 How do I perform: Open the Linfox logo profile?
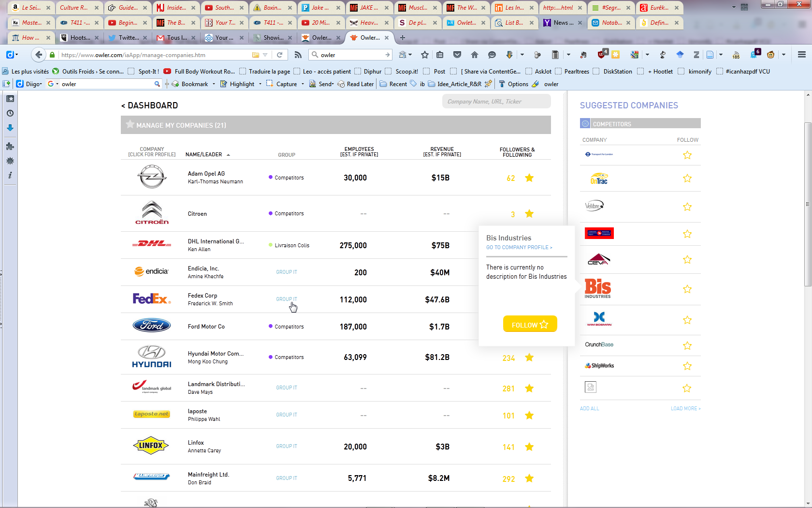[151, 445]
